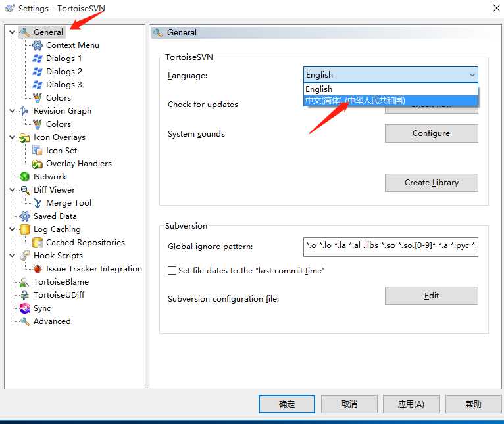Click the 确定 (OK) button

point(287,404)
